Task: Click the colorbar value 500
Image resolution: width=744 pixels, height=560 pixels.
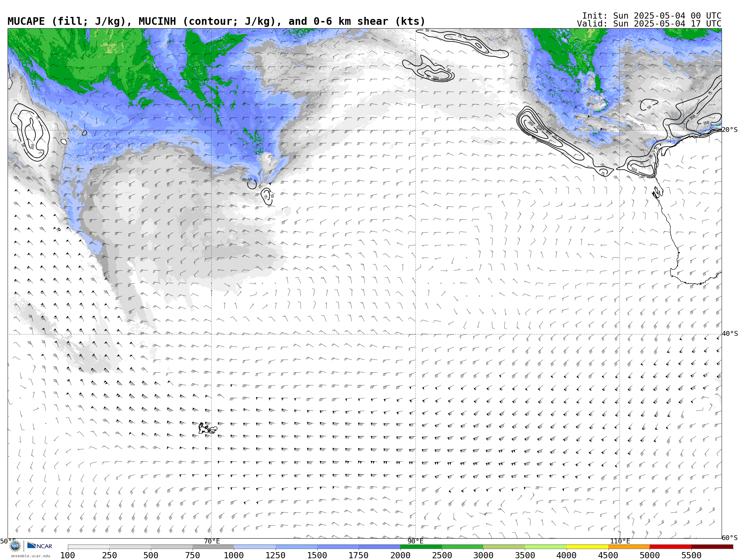Action: 151,555
